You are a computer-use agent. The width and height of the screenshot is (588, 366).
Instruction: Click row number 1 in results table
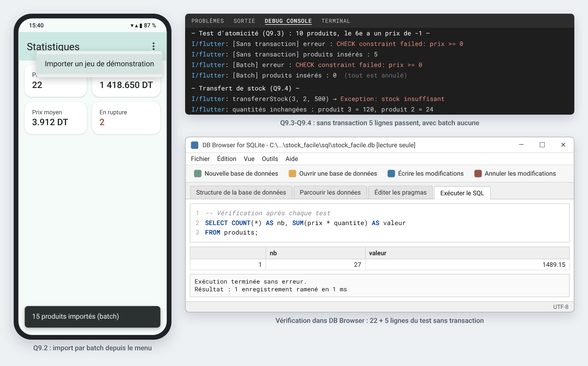click(228, 265)
